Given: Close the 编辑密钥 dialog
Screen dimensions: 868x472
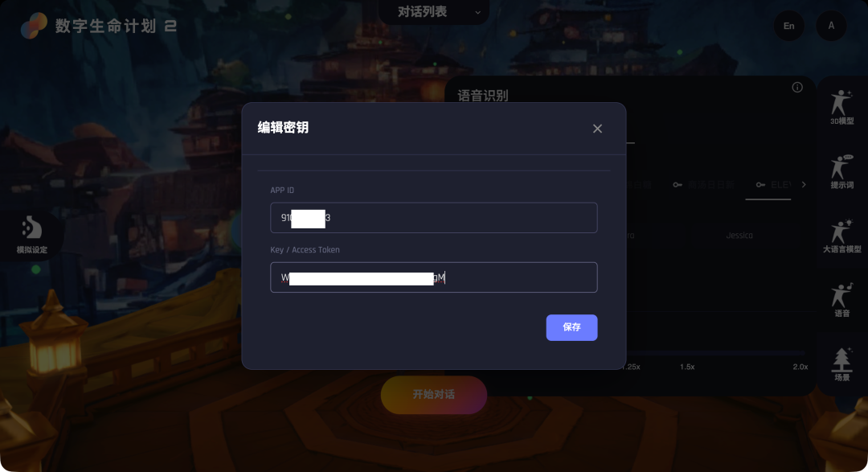Looking at the screenshot, I should pyautogui.click(x=597, y=129).
